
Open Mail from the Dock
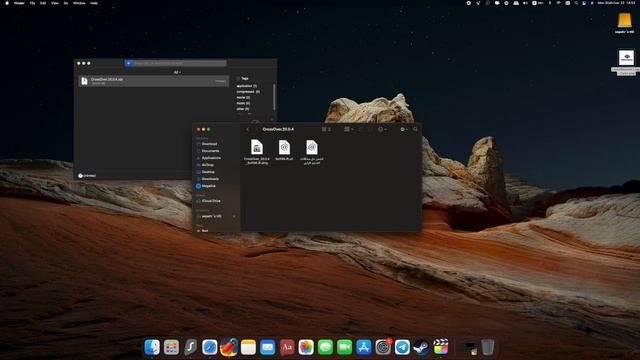[267, 347]
